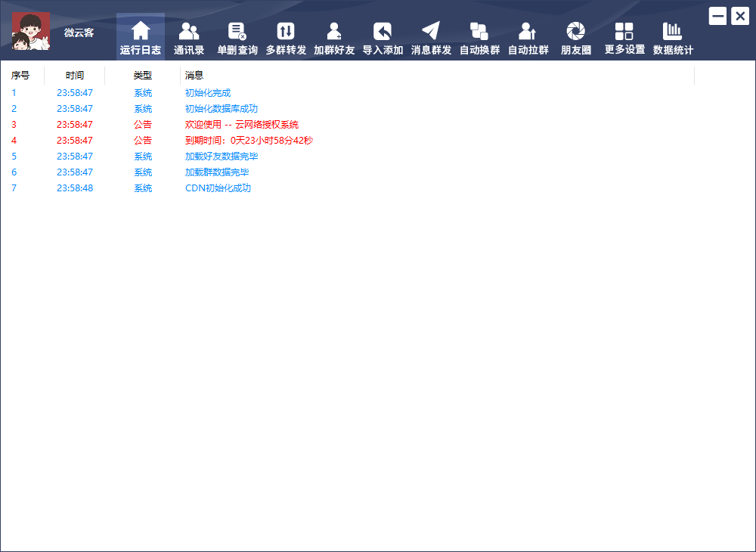Image resolution: width=756 pixels, height=552 pixels.
Task: Click the user avatar picture
Action: tap(31, 31)
